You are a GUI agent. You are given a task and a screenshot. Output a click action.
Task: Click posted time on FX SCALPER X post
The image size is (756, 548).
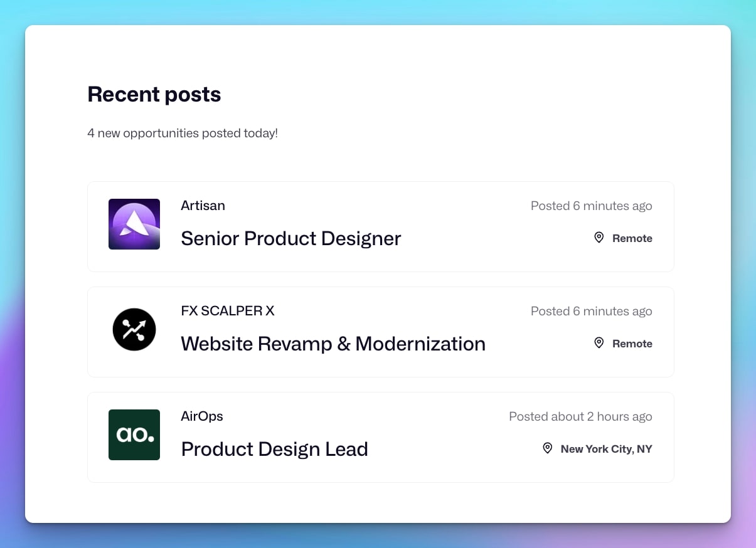coord(591,311)
